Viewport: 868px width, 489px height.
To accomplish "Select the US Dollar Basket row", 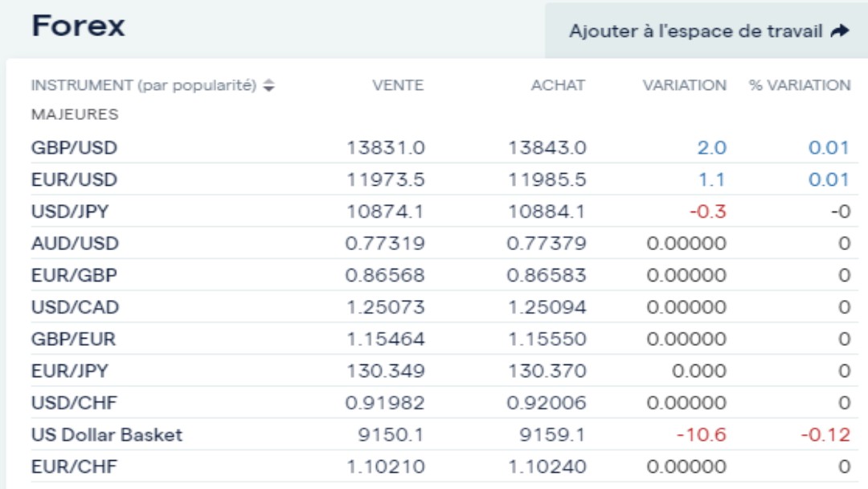I will point(107,435).
